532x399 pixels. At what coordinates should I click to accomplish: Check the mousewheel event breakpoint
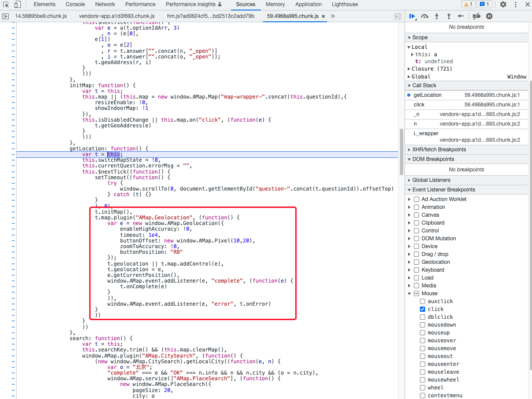423,380
